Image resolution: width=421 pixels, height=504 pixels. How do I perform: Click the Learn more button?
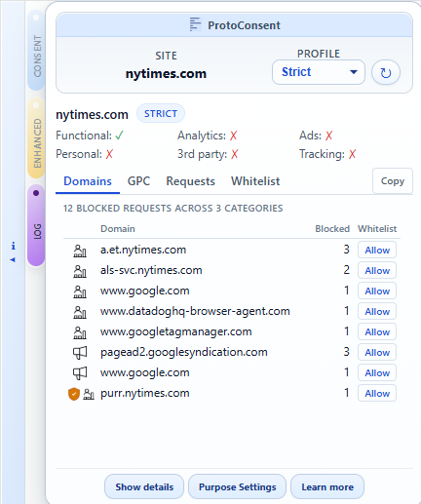(x=327, y=486)
